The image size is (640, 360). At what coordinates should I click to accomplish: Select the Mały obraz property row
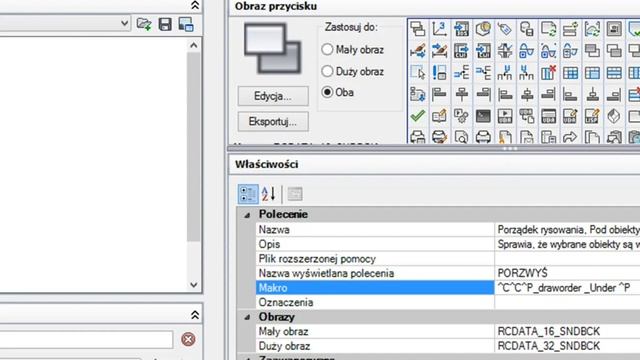(x=448, y=331)
